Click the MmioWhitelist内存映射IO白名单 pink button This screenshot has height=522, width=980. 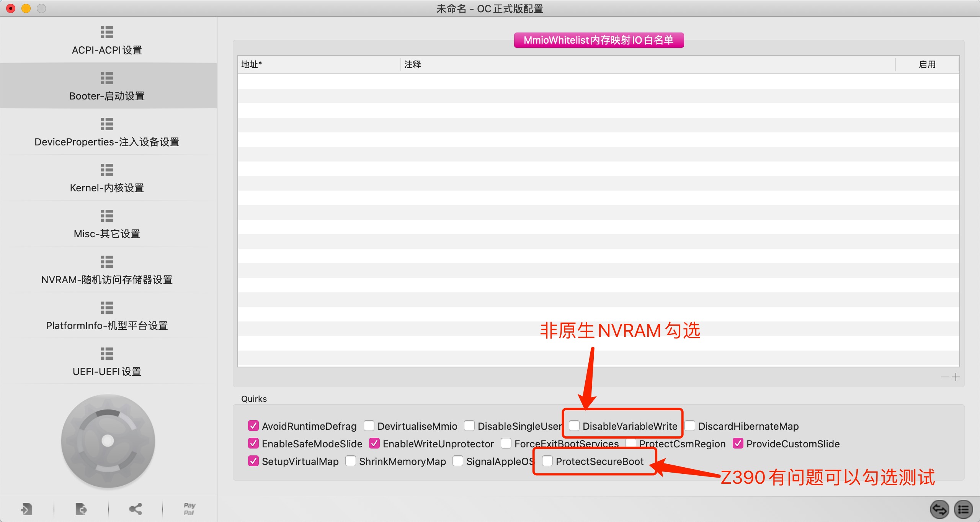coord(599,40)
